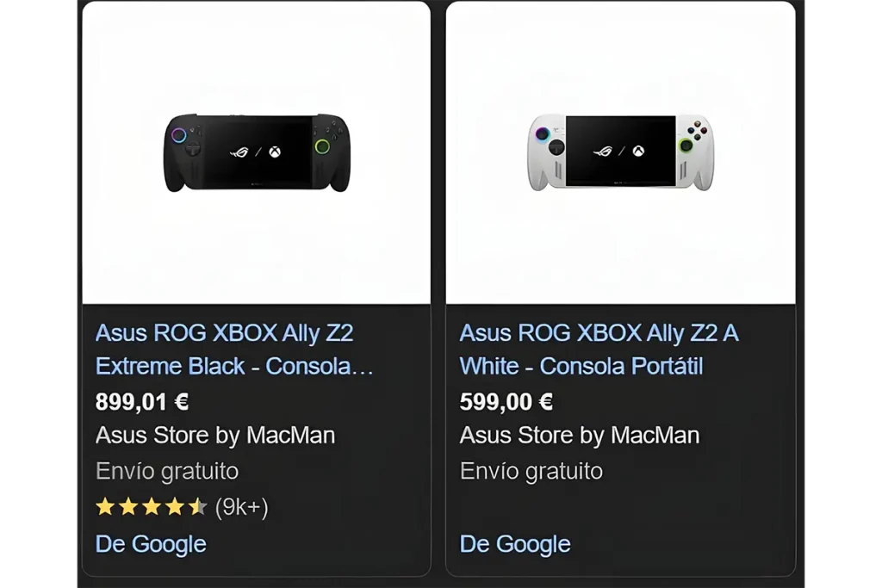Click the ROG logo on black console screen
Image resolution: width=882 pixels, height=588 pixels.
point(239,152)
